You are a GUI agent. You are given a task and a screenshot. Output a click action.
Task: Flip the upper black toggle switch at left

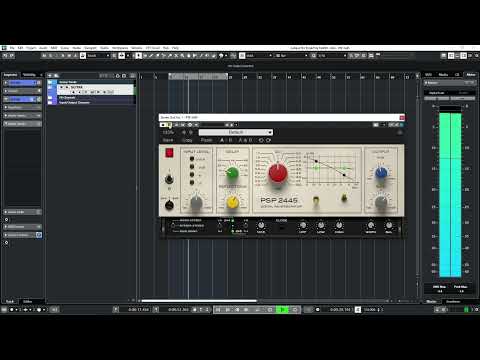click(169, 179)
